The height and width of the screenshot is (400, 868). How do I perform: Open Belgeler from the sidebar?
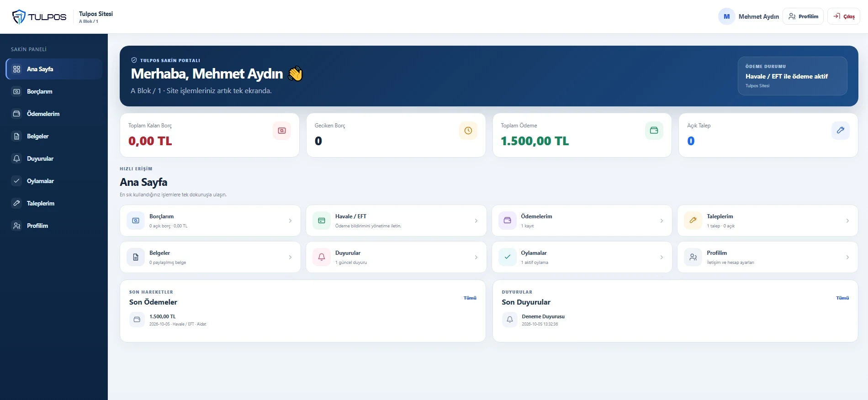click(54, 136)
